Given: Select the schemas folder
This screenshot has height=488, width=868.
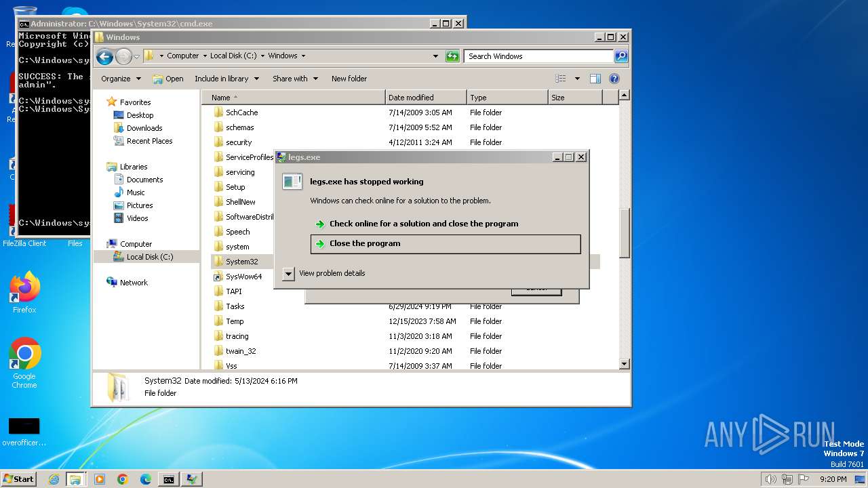Looking at the screenshot, I should 239,127.
